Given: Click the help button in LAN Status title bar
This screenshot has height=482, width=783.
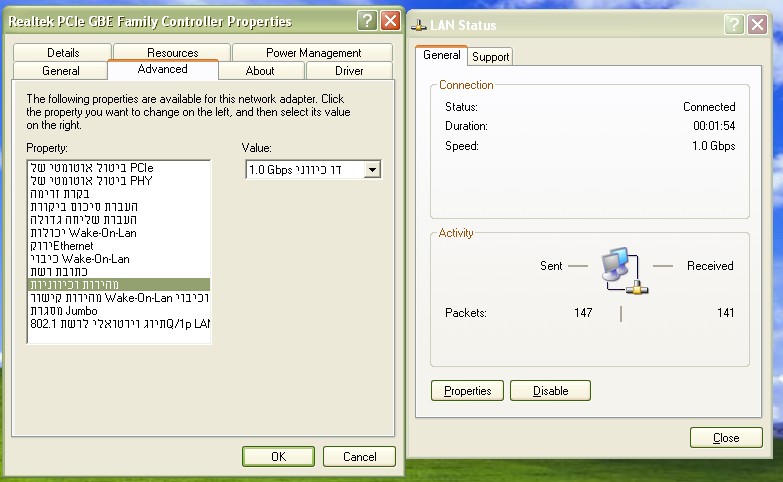Looking at the screenshot, I should (735, 24).
